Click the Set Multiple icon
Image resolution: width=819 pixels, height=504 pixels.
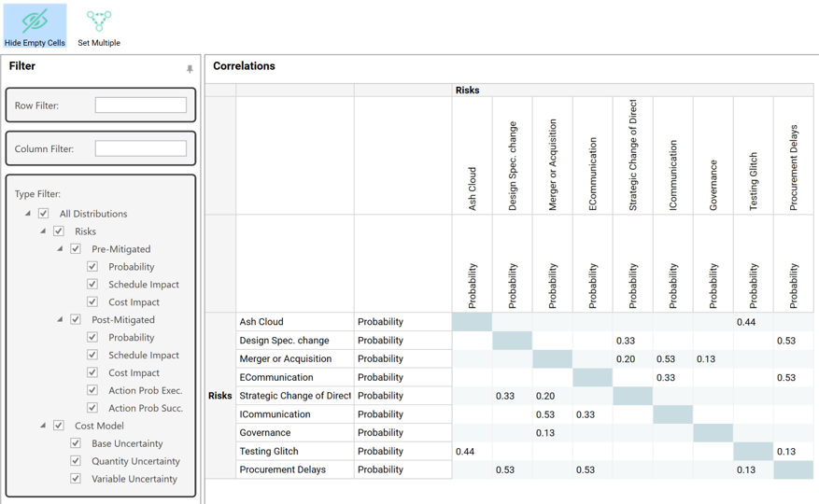pyautogui.click(x=98, y=21)
